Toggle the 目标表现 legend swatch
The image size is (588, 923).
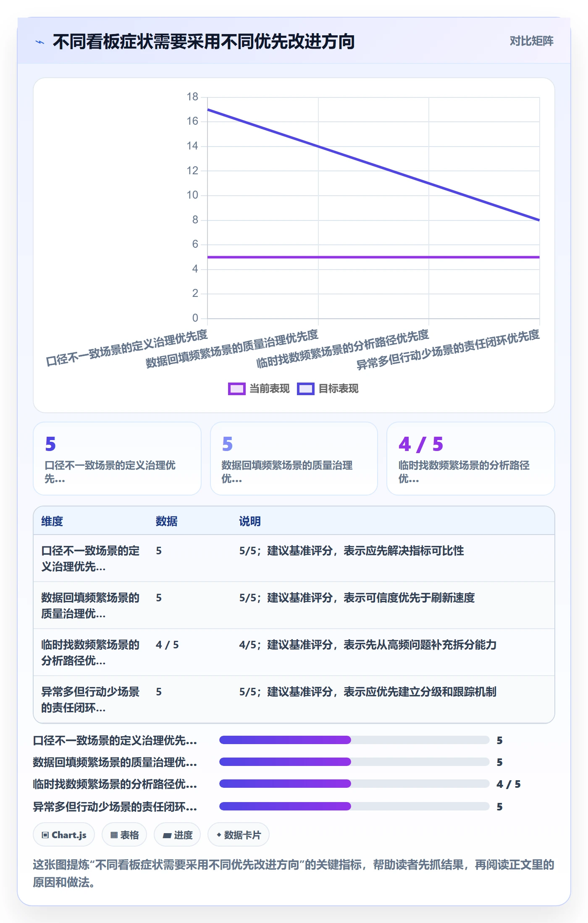pos(305,389)
